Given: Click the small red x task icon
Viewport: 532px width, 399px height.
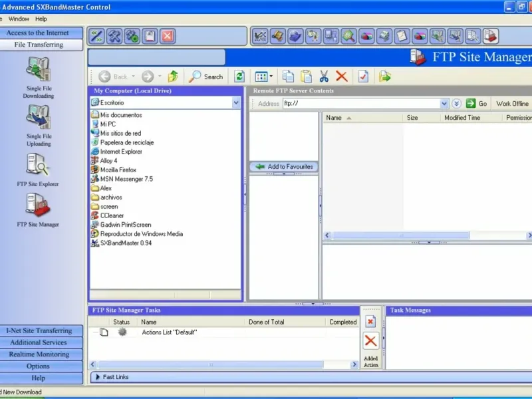Looking at the screenshot, I should (370, 321).
